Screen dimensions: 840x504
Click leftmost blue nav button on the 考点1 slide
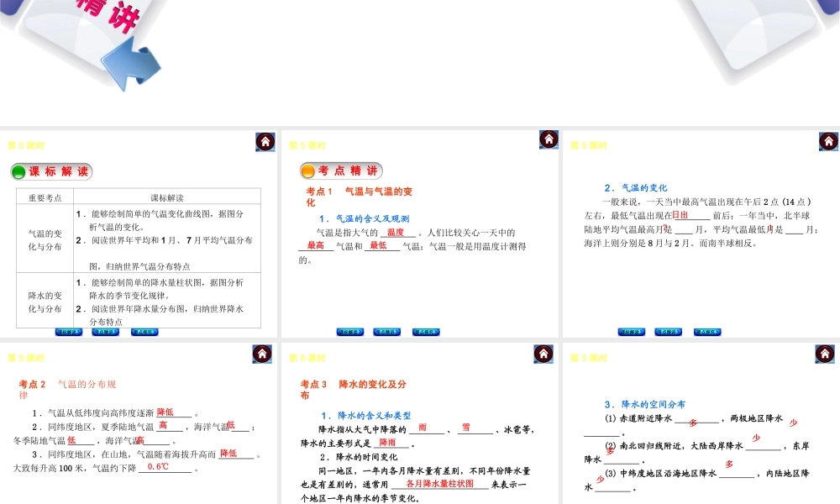(350, 332)
